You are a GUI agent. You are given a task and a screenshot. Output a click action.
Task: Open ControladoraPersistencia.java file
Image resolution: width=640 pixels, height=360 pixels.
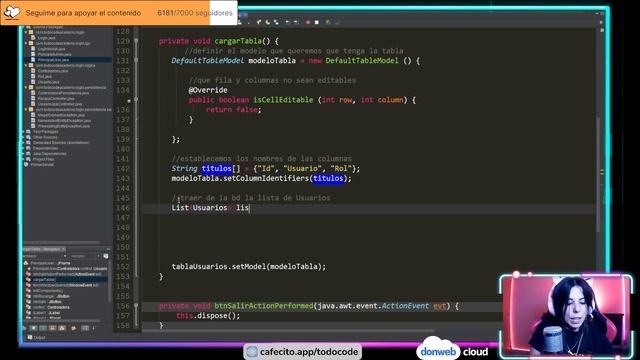pyautogui.click(x=63, y=93)
